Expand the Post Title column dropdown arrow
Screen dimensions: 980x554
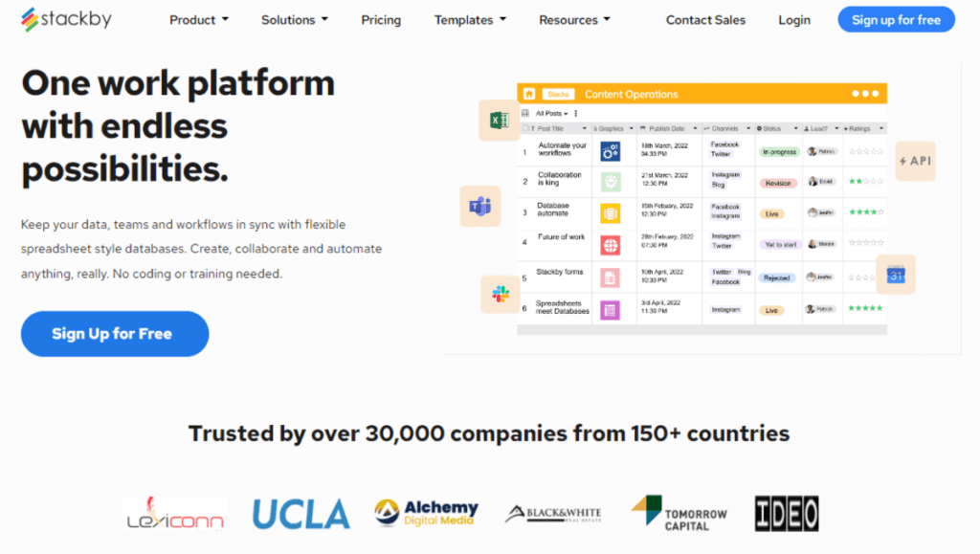(x=584, y=127)
